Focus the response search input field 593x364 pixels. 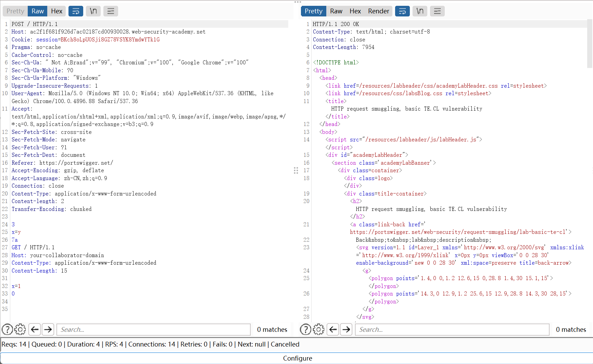(452, 329)
